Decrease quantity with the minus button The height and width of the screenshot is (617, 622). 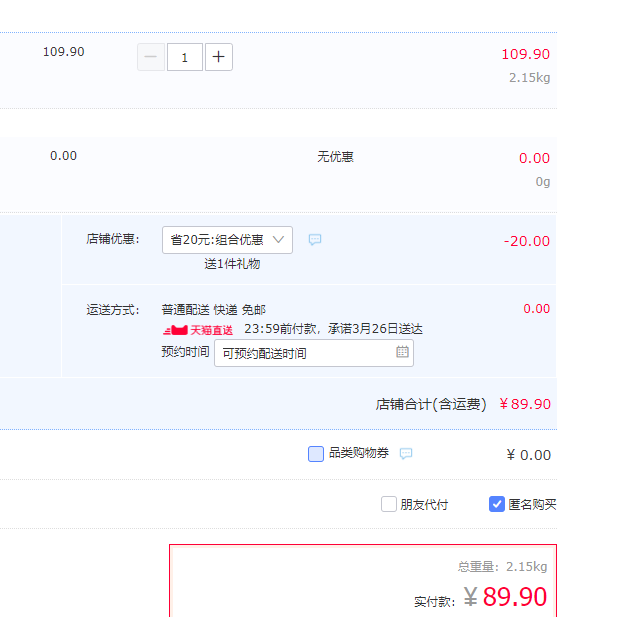pos(151,57)
